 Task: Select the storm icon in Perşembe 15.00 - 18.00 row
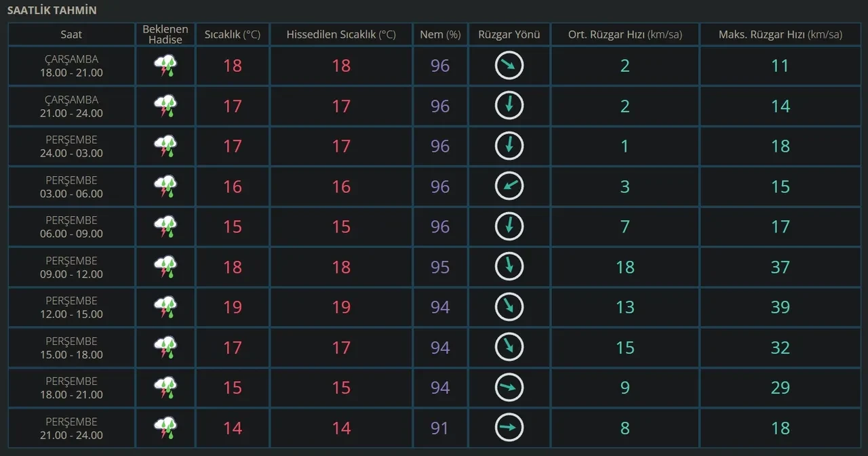pos(165,348)
